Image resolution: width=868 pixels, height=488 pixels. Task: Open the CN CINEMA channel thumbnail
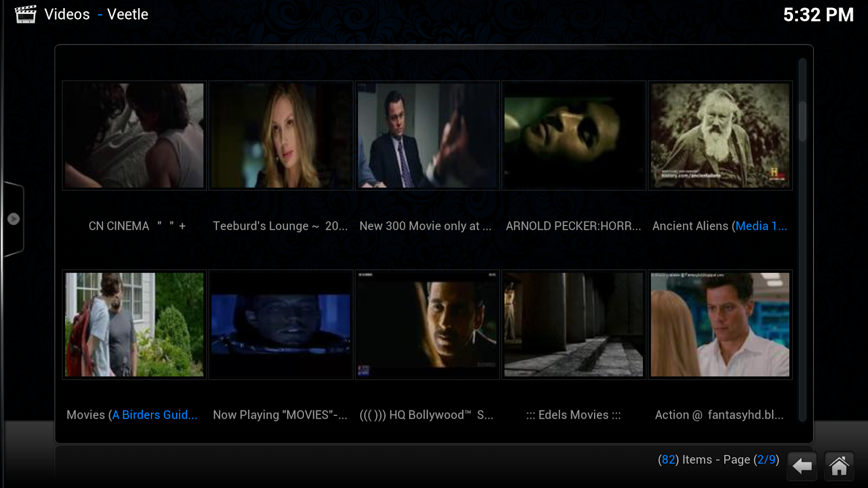135,136
